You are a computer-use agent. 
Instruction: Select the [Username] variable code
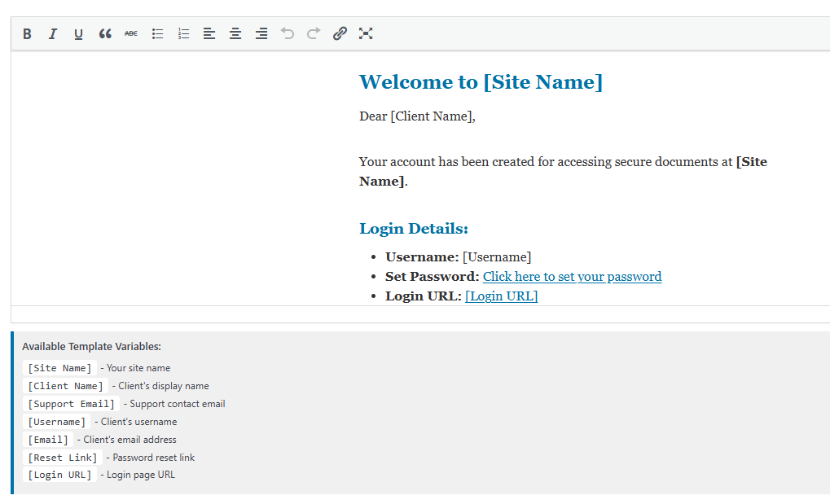[57, 422]
